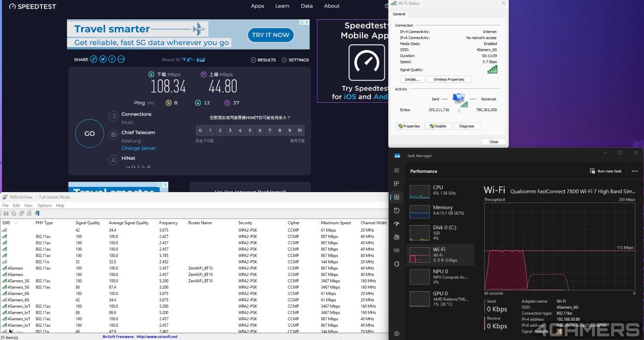
Task: Open Wireless Properties in Wi-Fi Status
Action: (449, 79)
